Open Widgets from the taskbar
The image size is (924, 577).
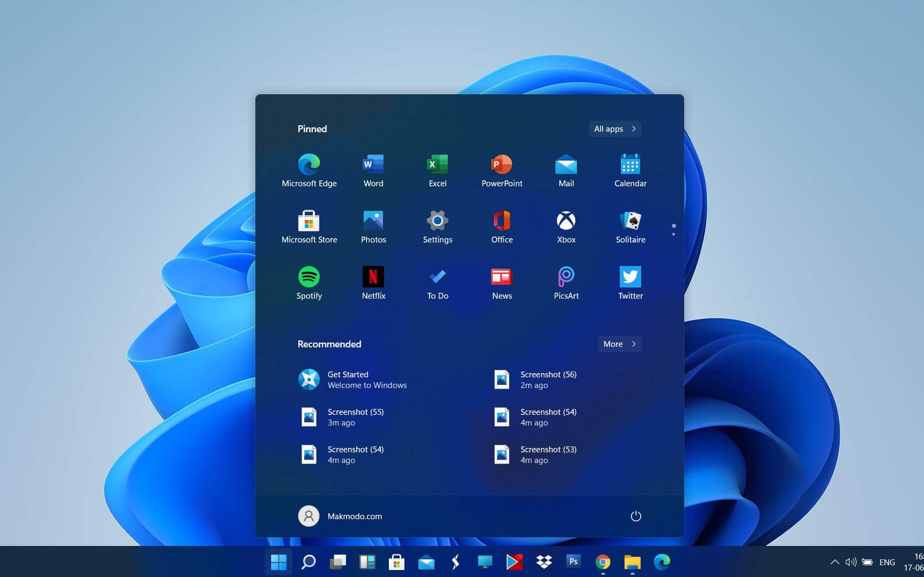(x=367, y=562)
